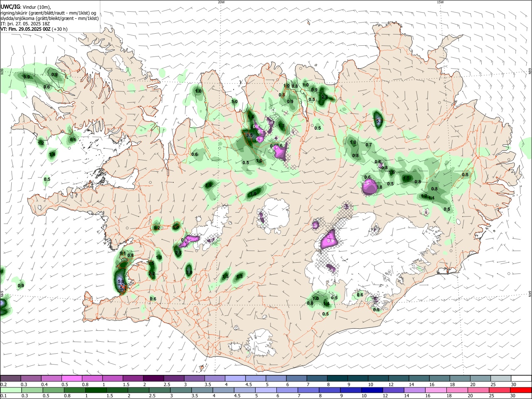532x399 pixels.
Task: Click the 'VT: Fim. 29.05.2025 00Z (+30 h)' line
Action: tap(34, 30)
